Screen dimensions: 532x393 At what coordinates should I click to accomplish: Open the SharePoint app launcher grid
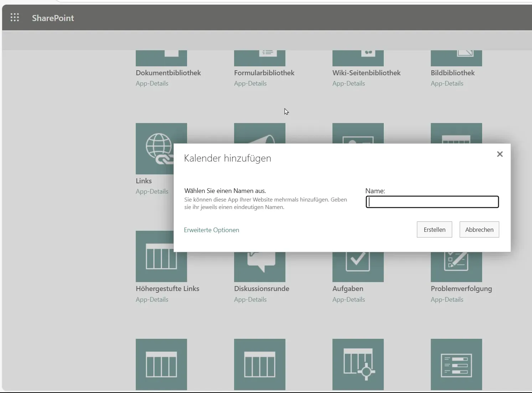point(15,17)
